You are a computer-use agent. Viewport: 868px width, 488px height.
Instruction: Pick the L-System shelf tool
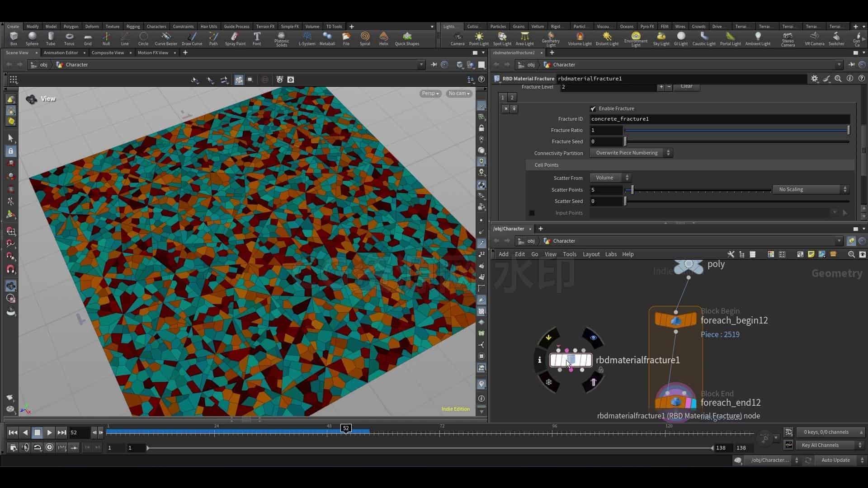coord(307,38)
